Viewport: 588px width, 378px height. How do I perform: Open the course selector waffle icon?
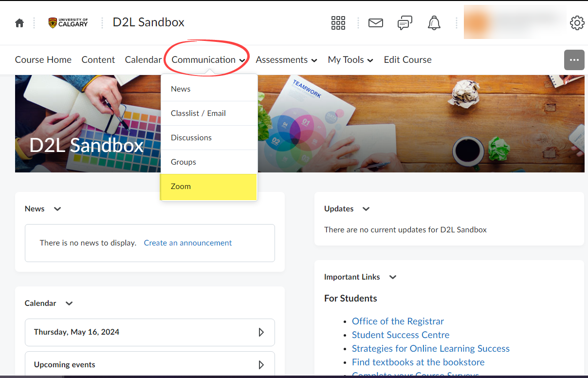coord(338,23)
